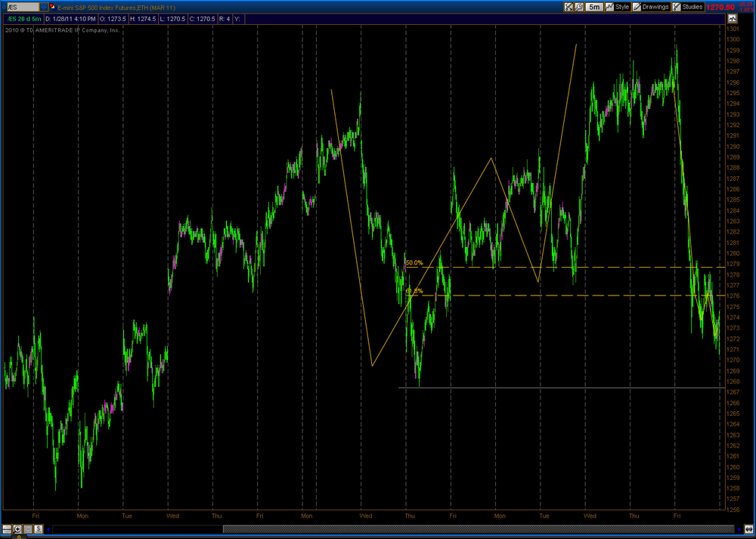Image resolution: width=756 pixels, height=539 pixels.
Task: Click the right scroll arrow of time scrollbar
Action: point(739,529)
